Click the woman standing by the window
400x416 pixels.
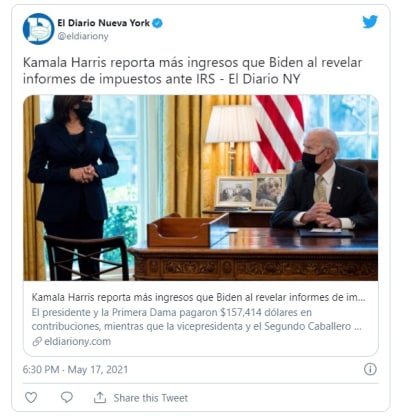(73, 183)
